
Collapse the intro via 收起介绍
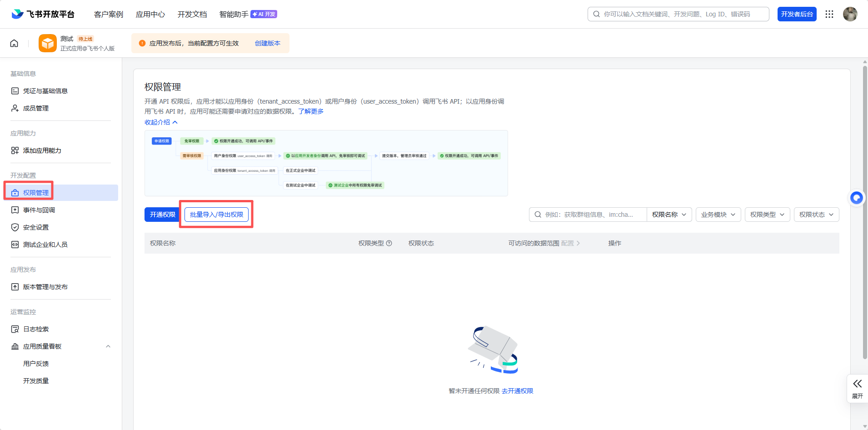click(x=161, y=122)
